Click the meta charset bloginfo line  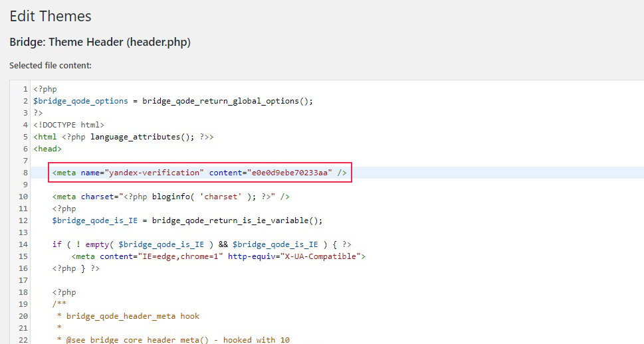[171, 197]
